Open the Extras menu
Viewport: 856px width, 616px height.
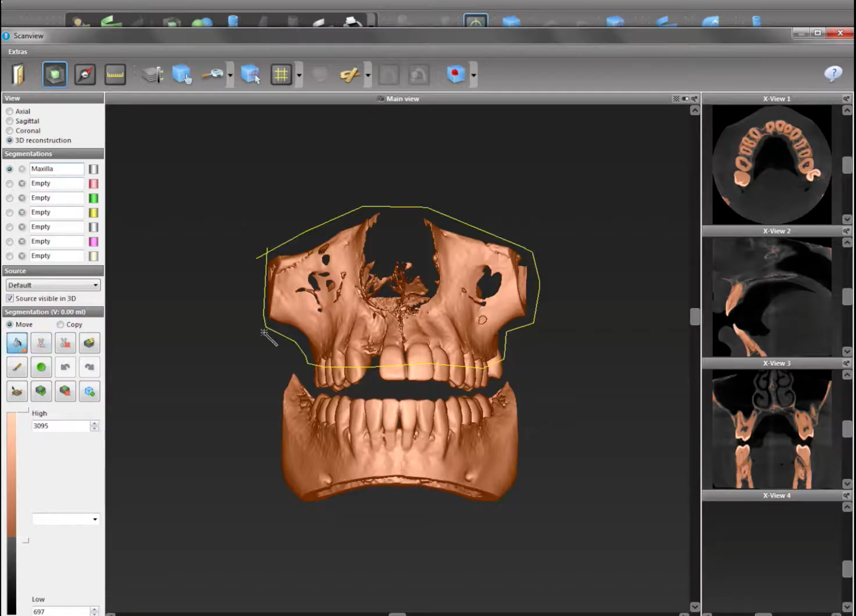17,51
